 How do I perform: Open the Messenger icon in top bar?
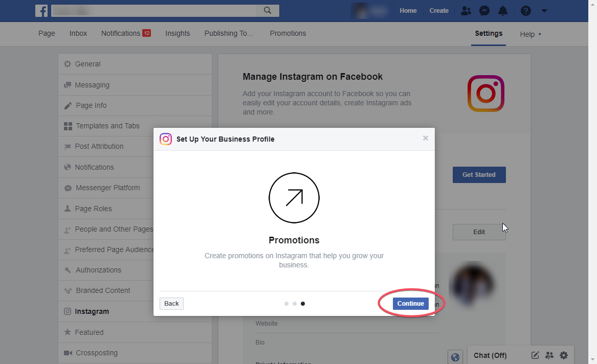[484, 11]
